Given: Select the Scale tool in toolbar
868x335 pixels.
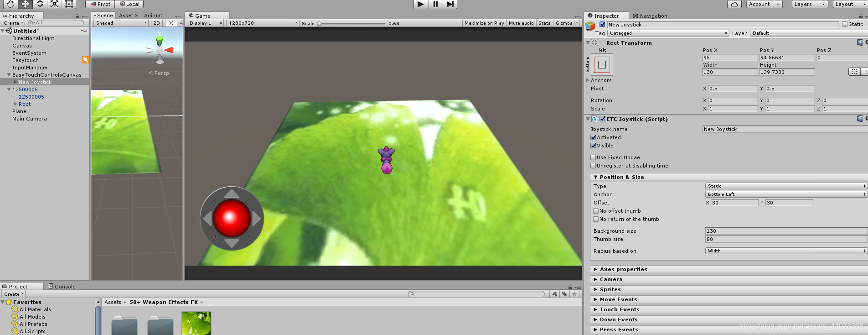Looking at the screenshot, I should pos(54,4).
